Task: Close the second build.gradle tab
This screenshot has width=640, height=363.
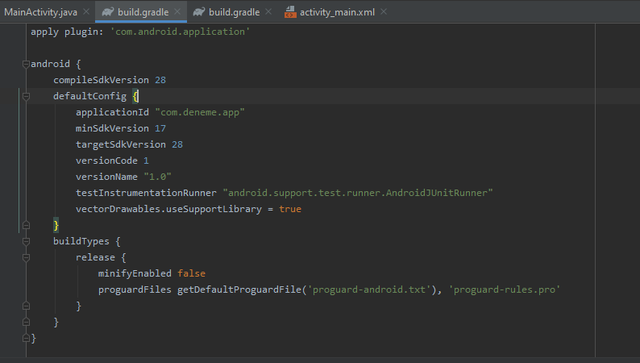Action: [269, 12]
